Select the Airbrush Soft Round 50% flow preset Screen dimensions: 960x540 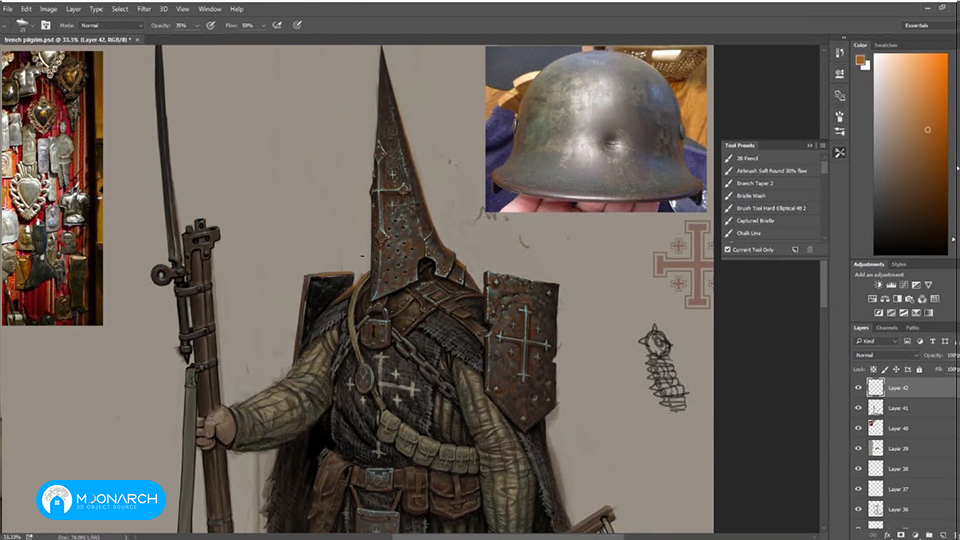coord(771,171)
